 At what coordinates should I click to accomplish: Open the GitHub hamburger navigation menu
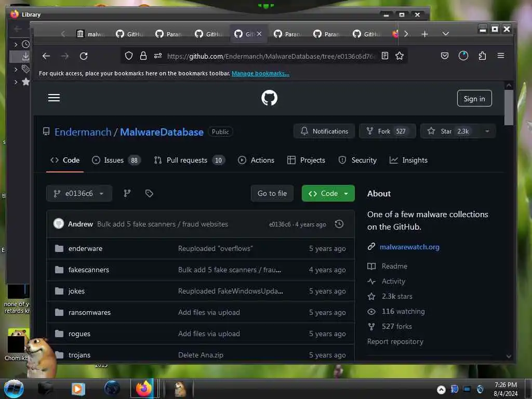(54, 98)
